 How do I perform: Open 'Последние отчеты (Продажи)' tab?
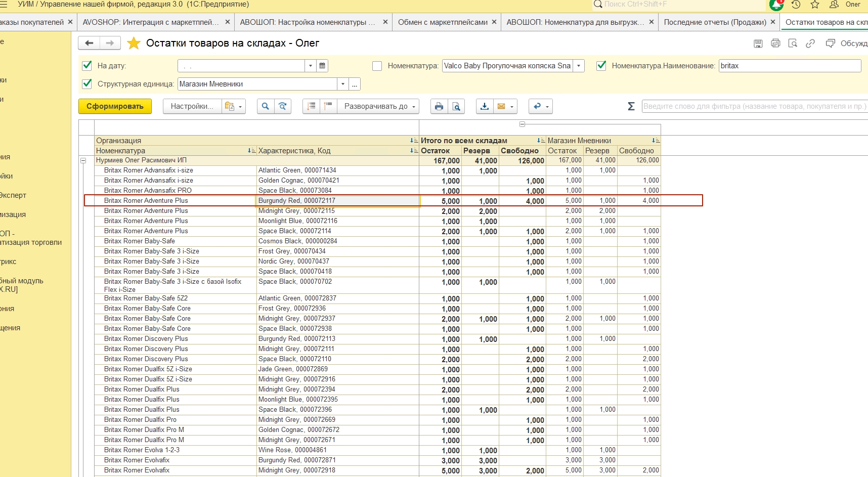(715, 22)
